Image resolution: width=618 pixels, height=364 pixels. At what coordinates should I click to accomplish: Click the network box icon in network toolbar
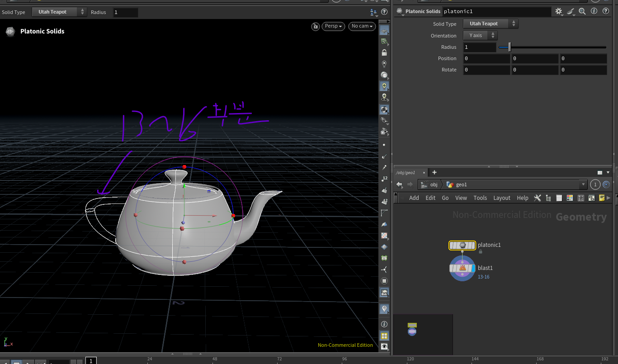pyautogui.click(x=591, y=198)
